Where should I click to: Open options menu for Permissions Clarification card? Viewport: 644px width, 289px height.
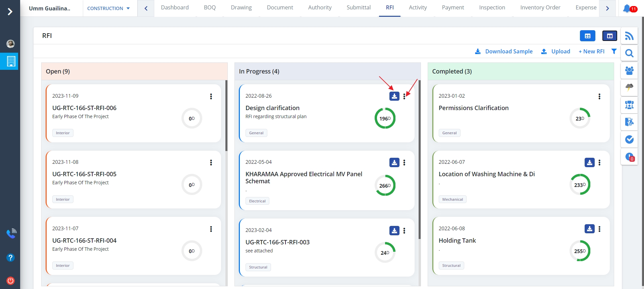tap(599, 97)
